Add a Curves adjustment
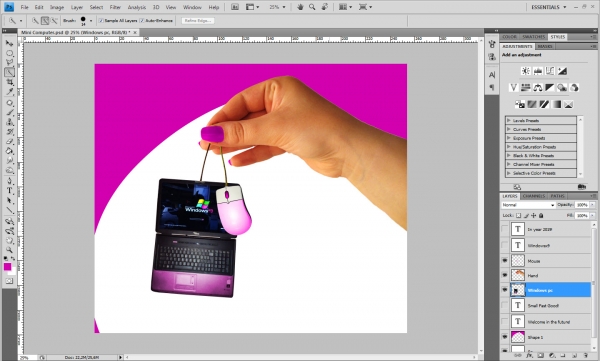 (550, 71)
